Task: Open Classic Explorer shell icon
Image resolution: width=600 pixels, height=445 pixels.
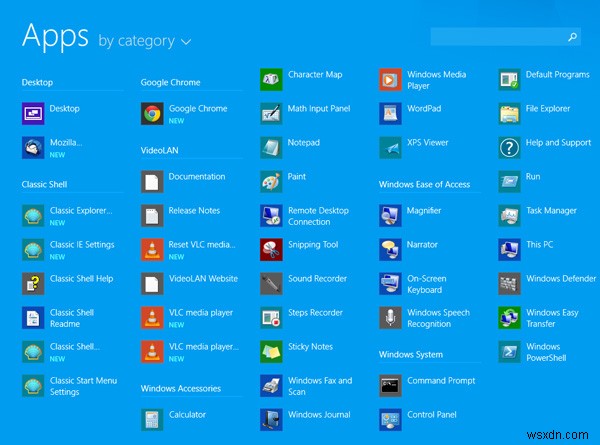Action: pyautogui.click(x=33, y=216)
